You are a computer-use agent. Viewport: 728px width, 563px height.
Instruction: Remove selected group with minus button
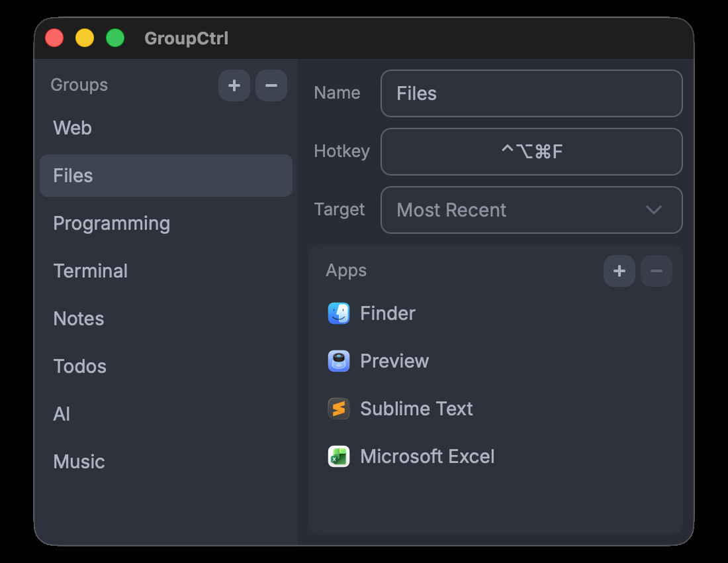click(x=271, y=85)
